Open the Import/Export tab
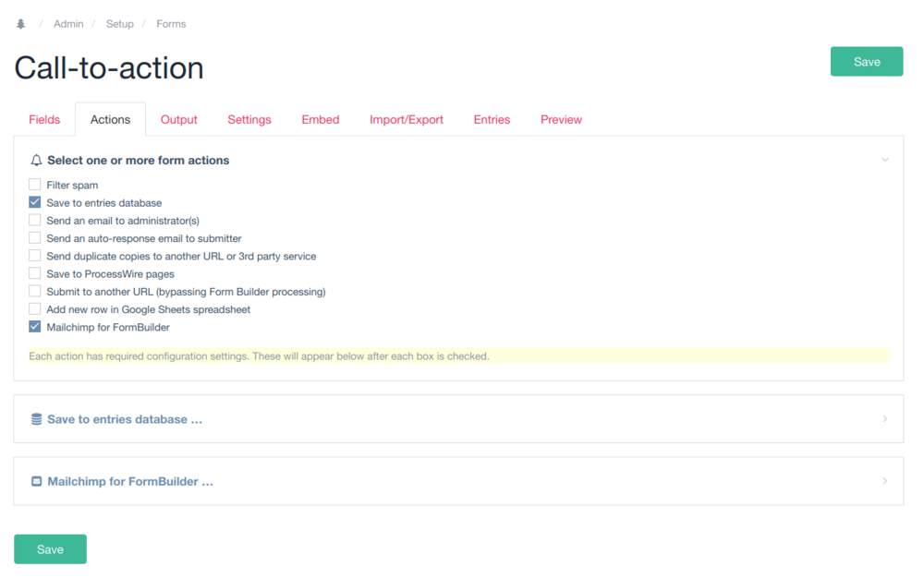Image resolution: width=924 pixels, height=578 pixels. click(407, 120)
